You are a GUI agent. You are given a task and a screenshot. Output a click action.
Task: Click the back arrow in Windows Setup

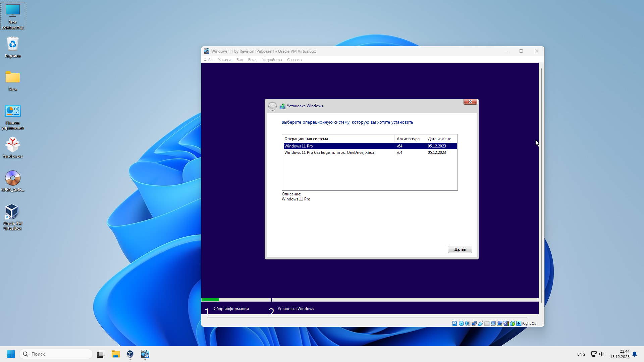272,106
